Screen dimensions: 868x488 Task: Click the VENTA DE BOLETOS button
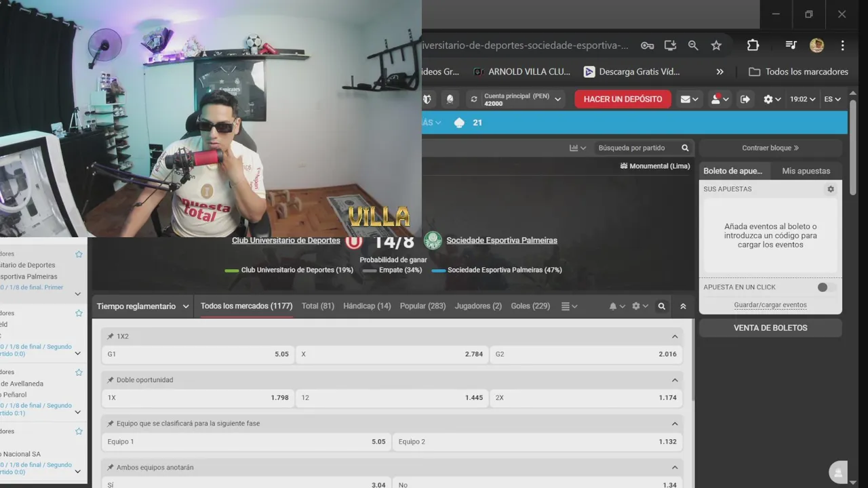coord(770,328)
